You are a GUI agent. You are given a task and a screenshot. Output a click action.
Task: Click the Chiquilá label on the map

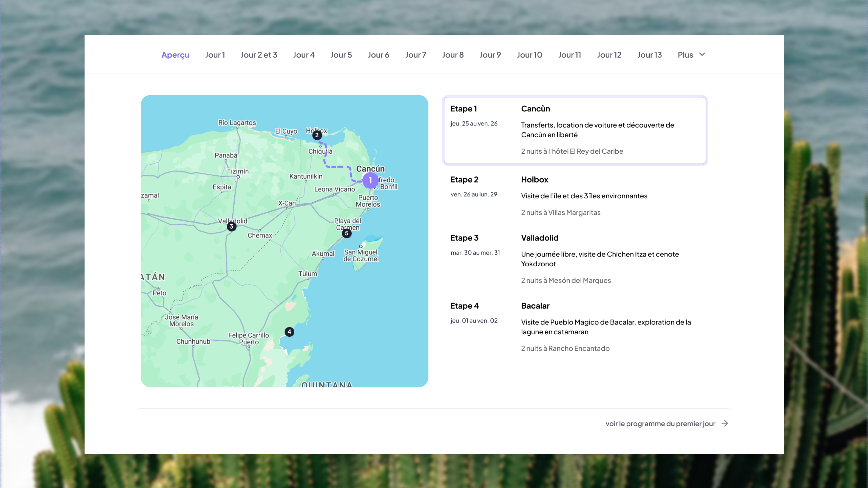320,152
